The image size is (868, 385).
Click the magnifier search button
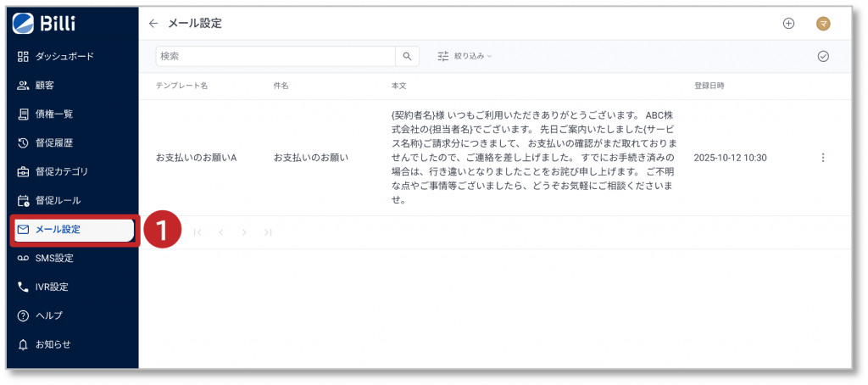tap(408, 56)
